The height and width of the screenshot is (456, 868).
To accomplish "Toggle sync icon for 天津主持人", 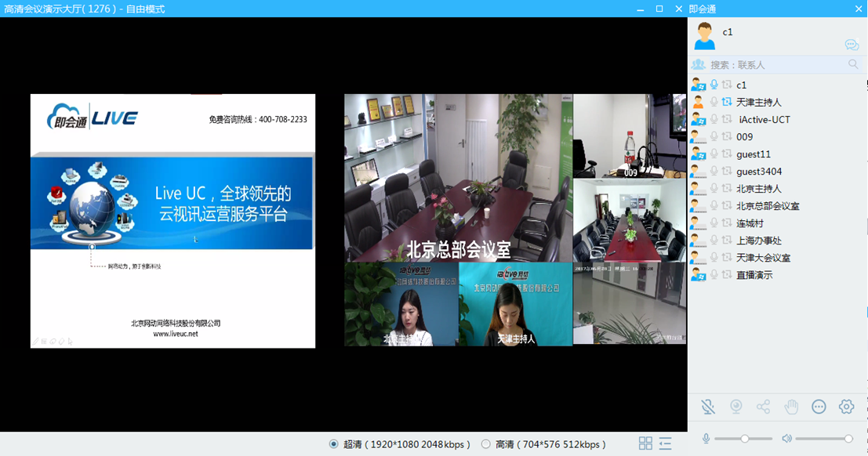I will tap(727, 102).
